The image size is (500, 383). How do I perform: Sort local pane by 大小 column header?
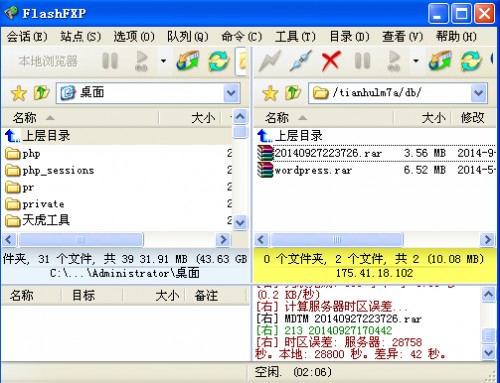tap(190, 118)
